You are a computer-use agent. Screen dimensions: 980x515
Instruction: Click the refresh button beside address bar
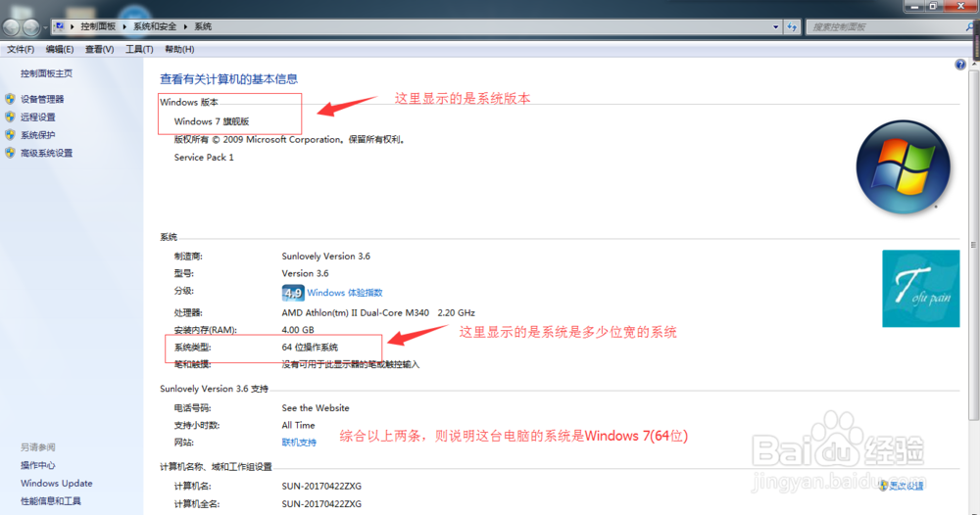[x=792, y=26]
